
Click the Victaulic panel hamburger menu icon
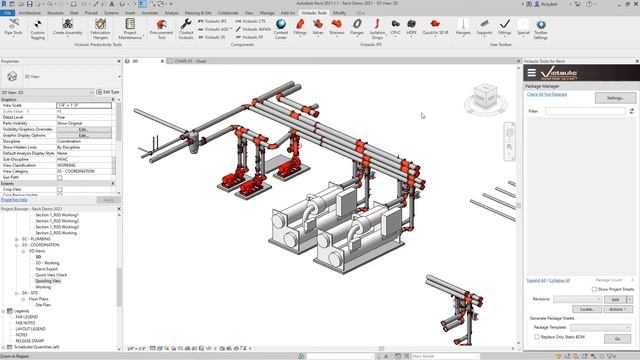pos(531,73)
